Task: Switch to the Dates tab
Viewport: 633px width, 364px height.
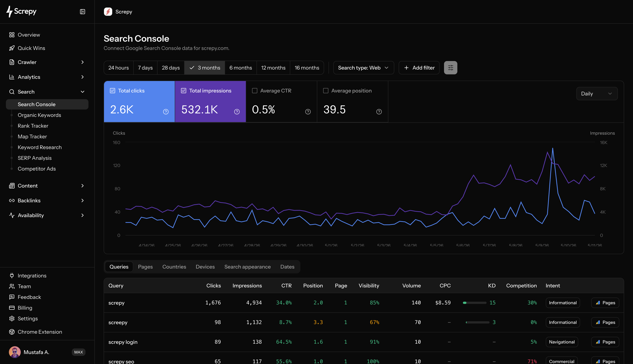Action: tap(287, 267)
